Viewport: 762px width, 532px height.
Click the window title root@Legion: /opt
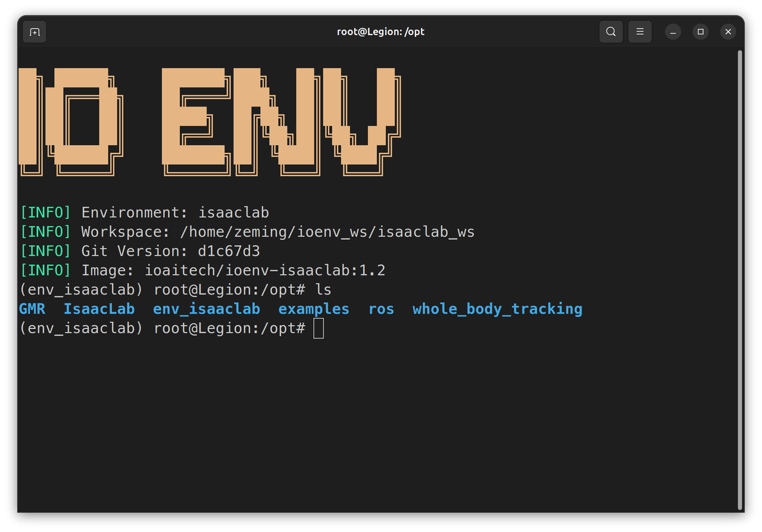(380, 32)
